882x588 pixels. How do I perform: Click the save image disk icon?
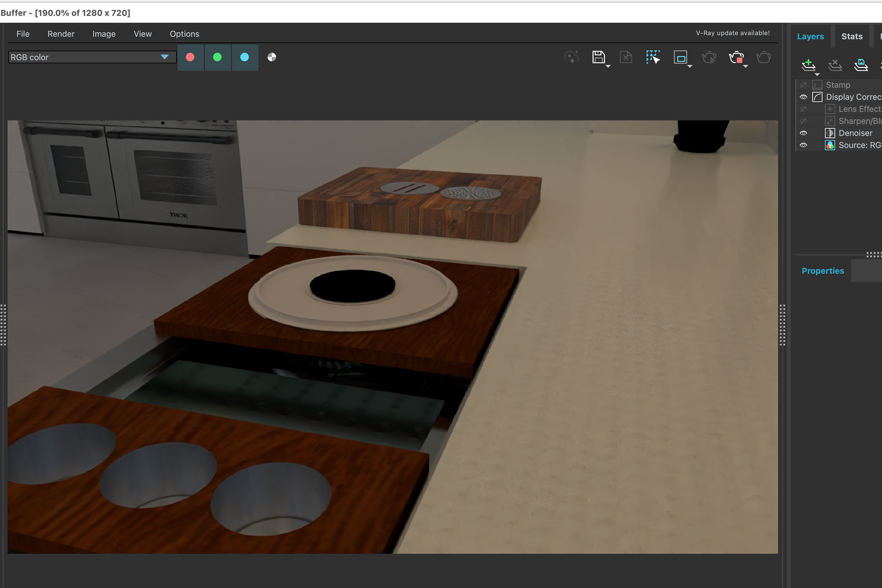click(598, 57)
